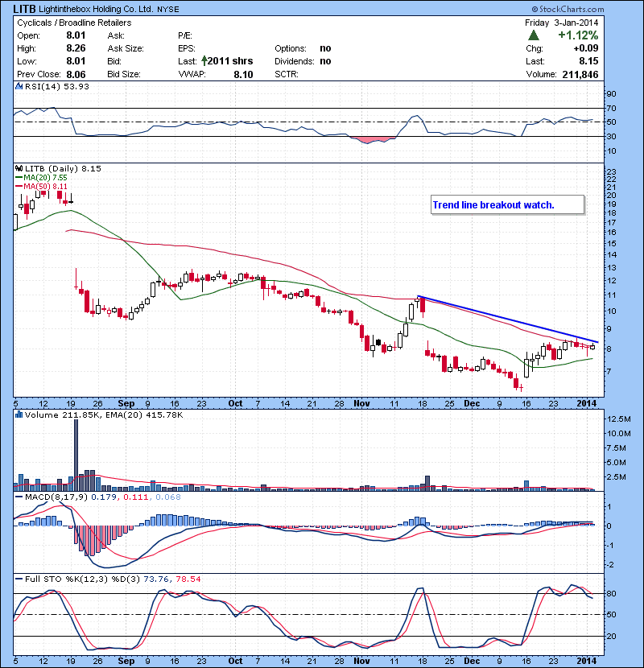The height and width of the screenshot is (668, 644).
Task: Click the Trend line breakout watch annotation box
Action: [508, 205]
